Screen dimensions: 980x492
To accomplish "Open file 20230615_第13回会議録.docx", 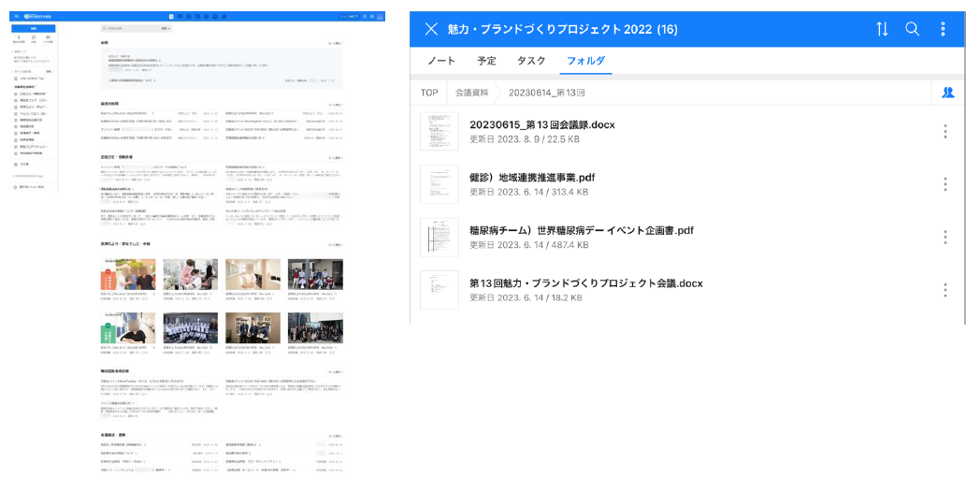I will [541, 124].
